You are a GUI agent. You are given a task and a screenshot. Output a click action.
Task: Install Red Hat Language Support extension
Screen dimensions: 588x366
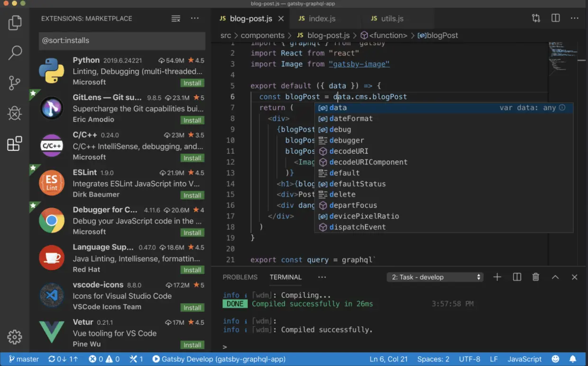tap(192, 270)
